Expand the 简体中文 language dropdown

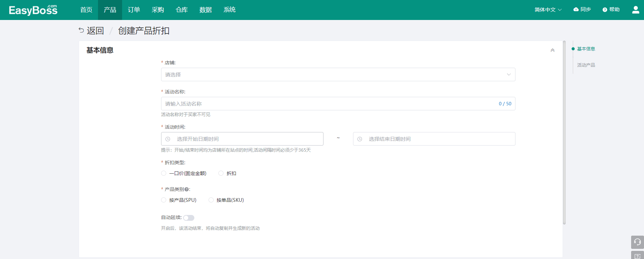pyautogui.click(x=548, y=10)
